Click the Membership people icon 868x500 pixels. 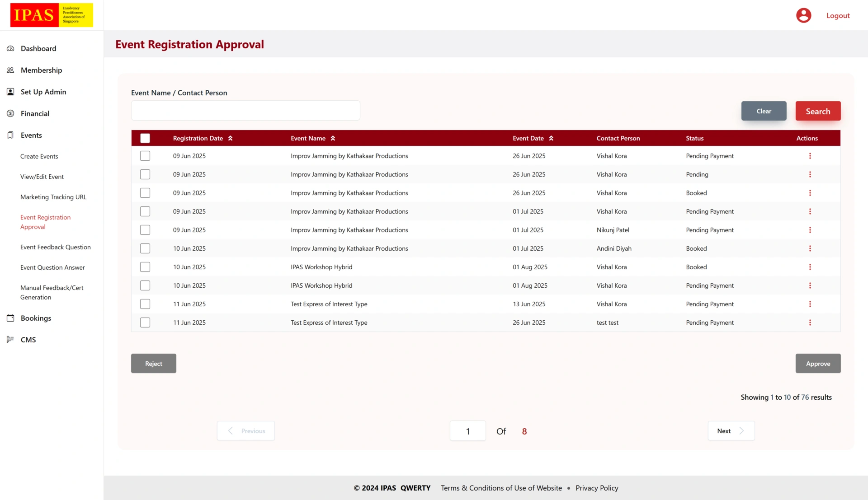[10, 70]
